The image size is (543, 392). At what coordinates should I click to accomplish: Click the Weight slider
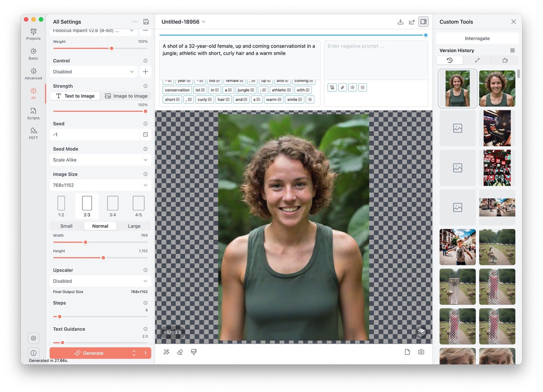pos(100,48)
